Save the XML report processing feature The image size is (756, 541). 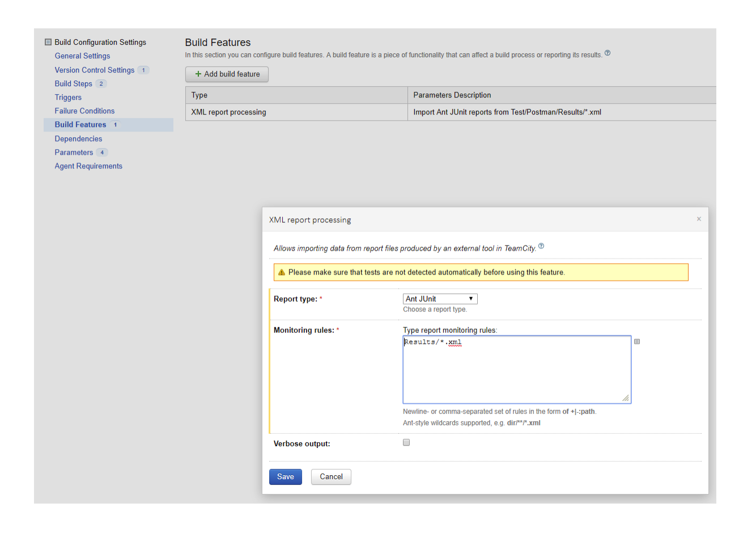pyautogui.click(x=286, y=477)
